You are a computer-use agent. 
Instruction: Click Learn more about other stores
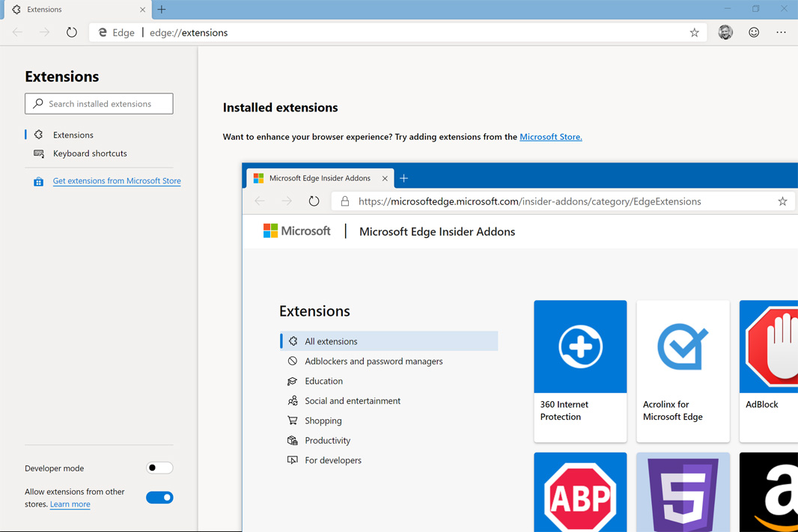[70, 504]
